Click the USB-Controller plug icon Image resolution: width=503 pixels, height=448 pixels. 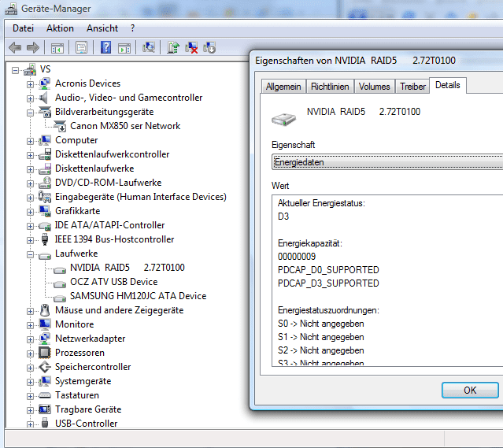(45, 423)
